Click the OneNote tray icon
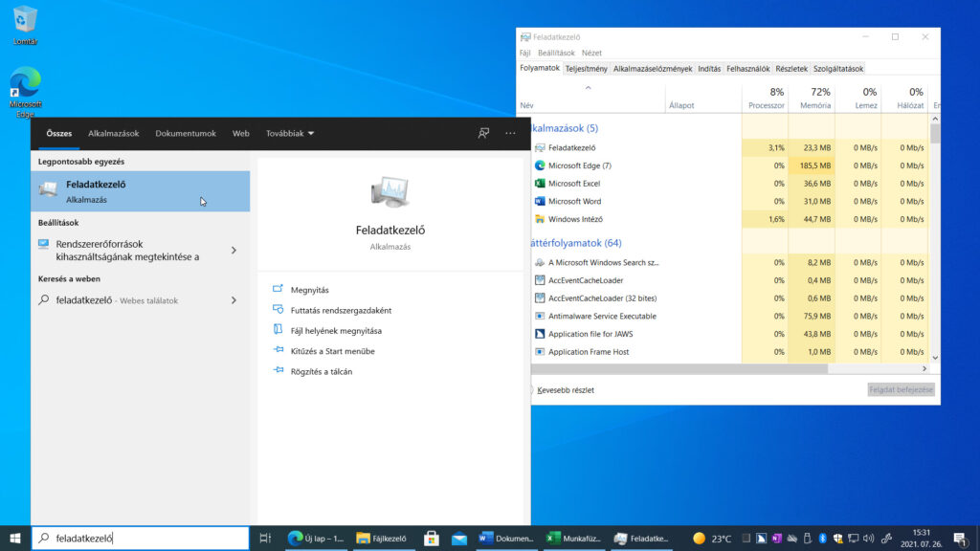This screenshot has width=980, height=551. pos(776,538)
